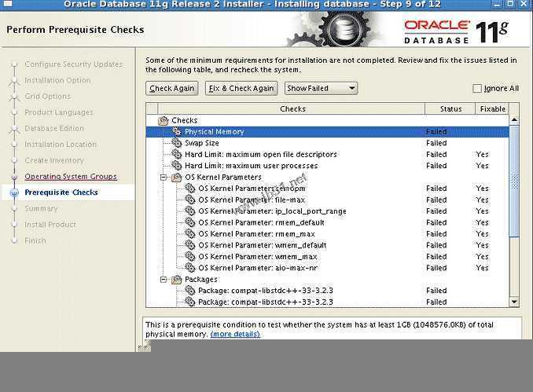
Task: Select OS Kernel Parameter: wmem_default row
Action: coord(327,245)
